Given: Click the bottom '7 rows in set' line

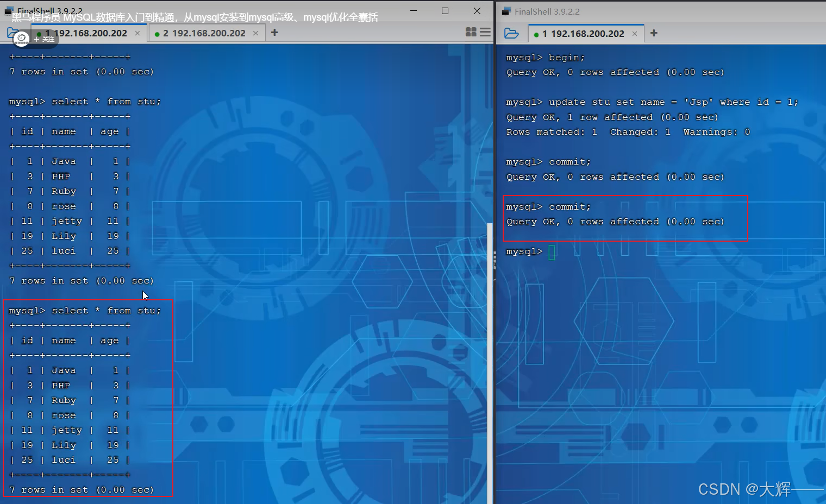Looking at the screenshot, I should (x=82, y=490).
